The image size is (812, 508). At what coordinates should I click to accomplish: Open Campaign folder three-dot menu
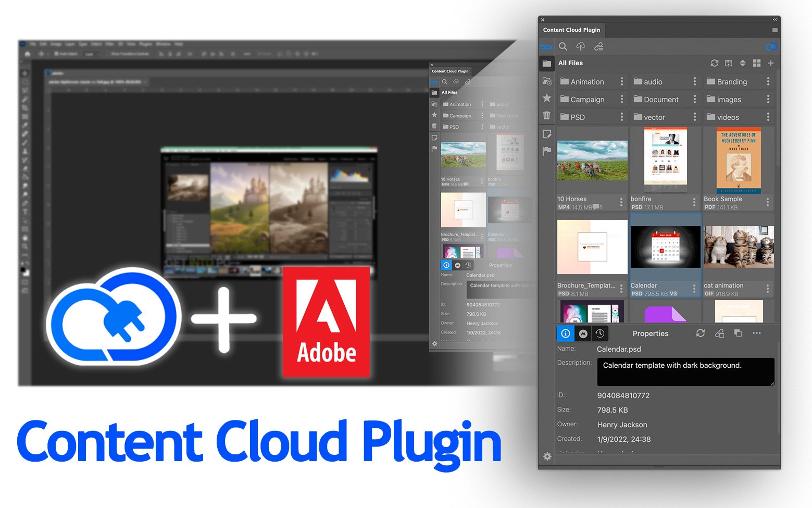tap(622, 100)
